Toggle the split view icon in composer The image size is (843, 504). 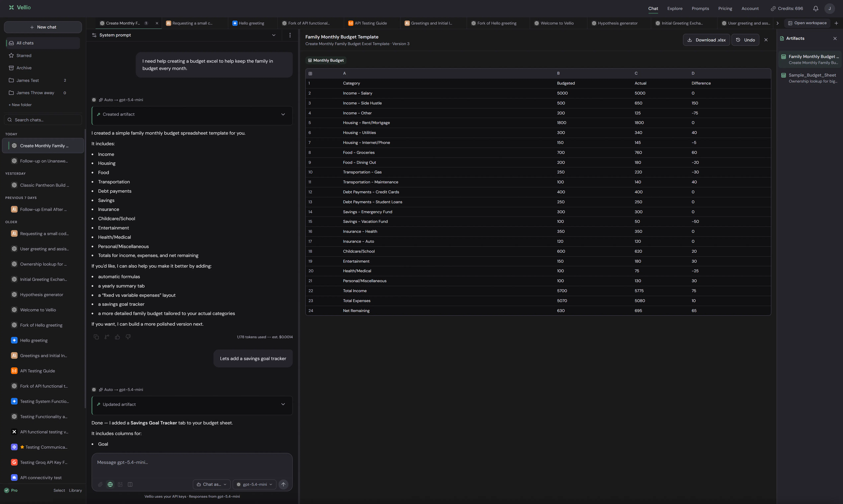tap(130, 484)
